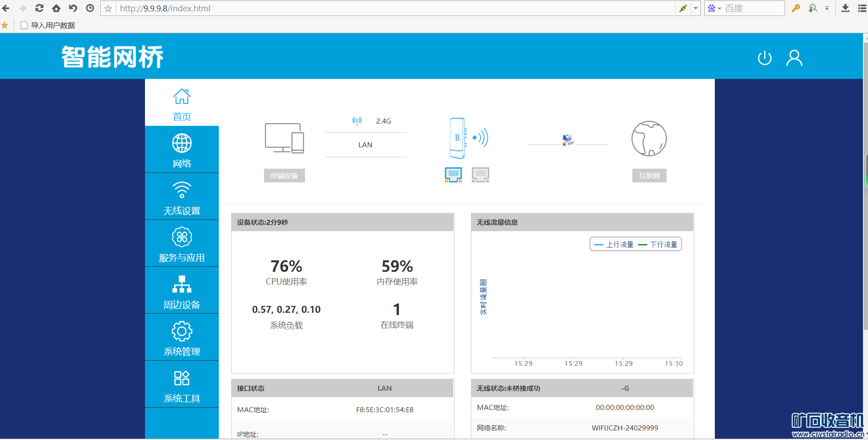Click the power icon in header

coord(765,58)
